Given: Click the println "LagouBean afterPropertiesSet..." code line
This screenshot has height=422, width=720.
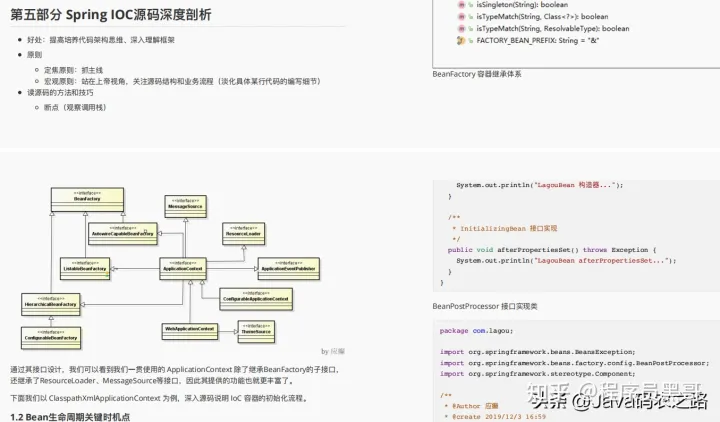Looking at the screenshot, I should [x=566, y=260].
